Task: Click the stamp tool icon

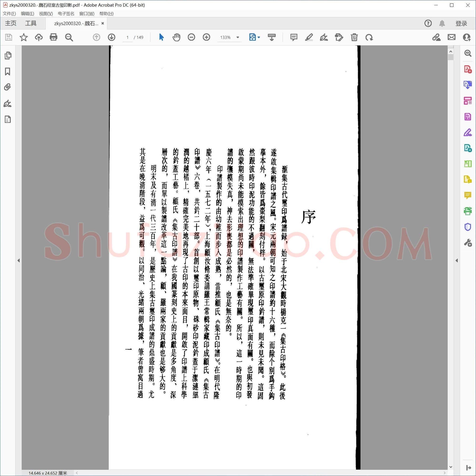Action: pos(339,37)
